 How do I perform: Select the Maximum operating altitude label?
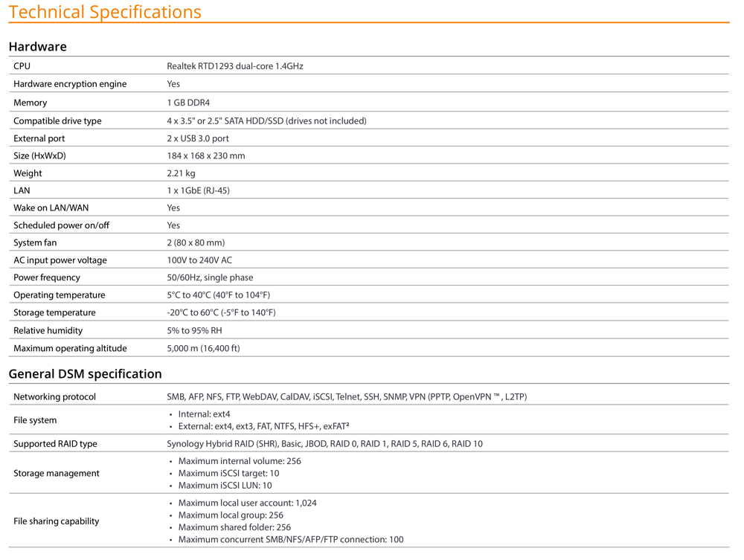pos(70,348)
